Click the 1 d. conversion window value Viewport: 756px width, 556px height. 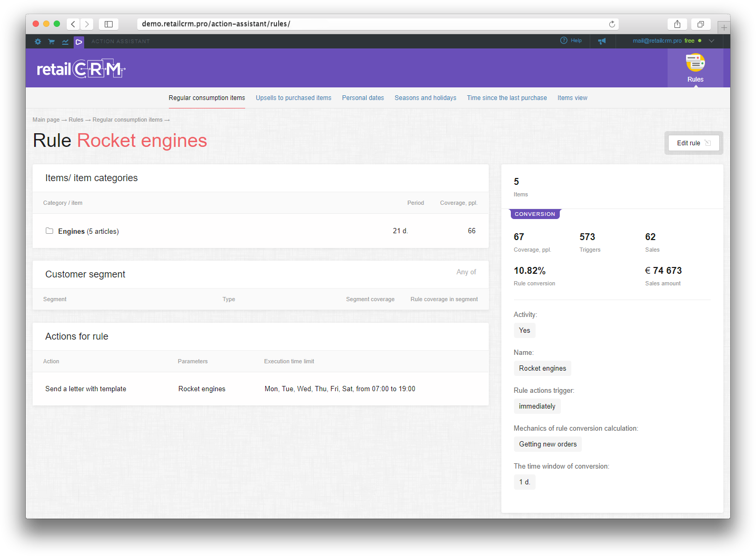click(525, 482)
